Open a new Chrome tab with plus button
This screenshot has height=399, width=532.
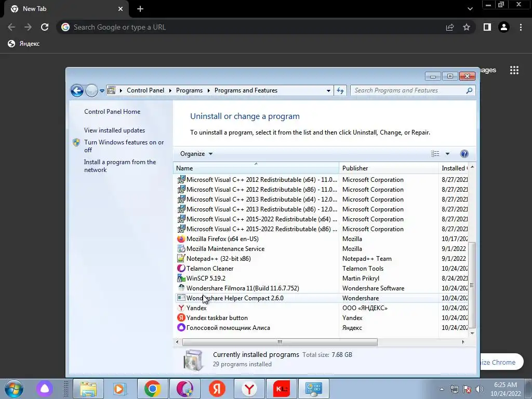point(140,9)
